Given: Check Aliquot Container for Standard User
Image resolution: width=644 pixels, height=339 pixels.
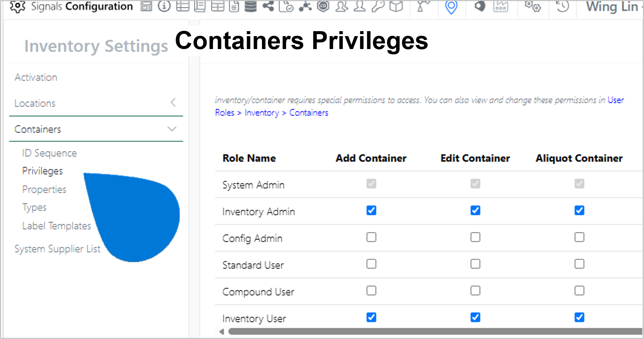Looking at the screenshot, I should tap(579, 264).
